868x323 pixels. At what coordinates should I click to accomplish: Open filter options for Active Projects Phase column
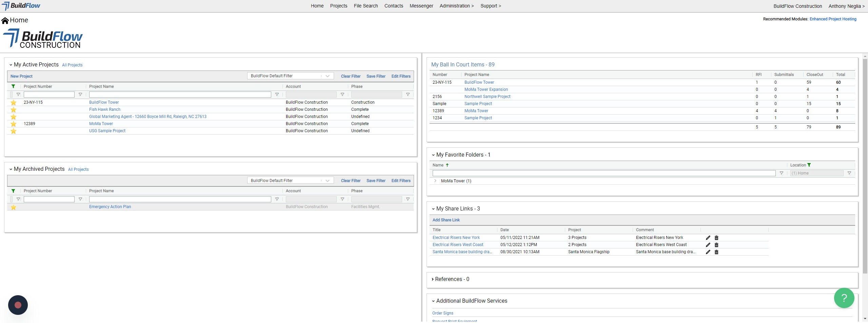coord(408,95)
